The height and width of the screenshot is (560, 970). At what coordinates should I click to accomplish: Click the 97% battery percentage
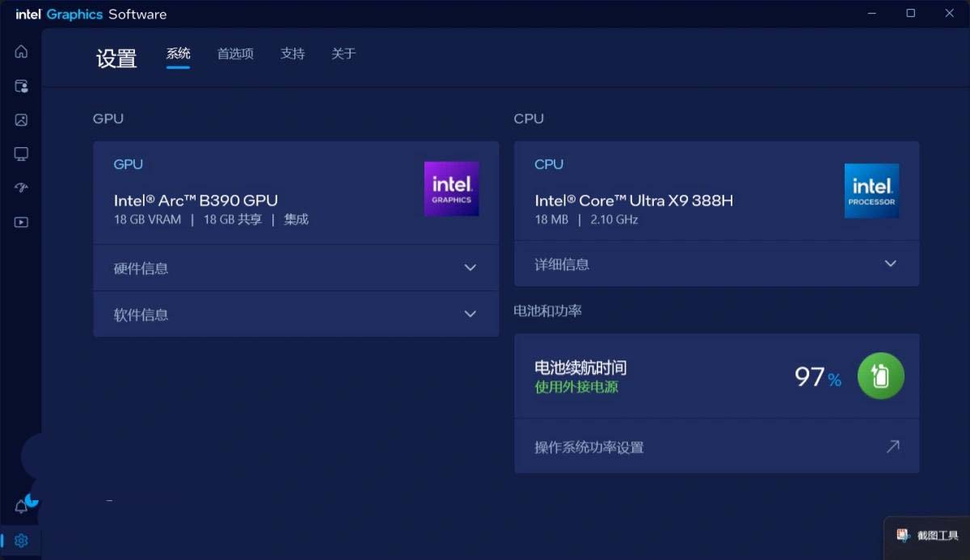[818, 377]
